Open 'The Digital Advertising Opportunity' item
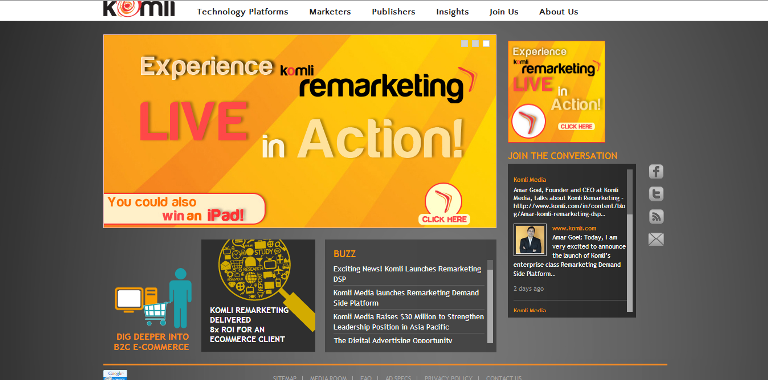 click(393, 340)
